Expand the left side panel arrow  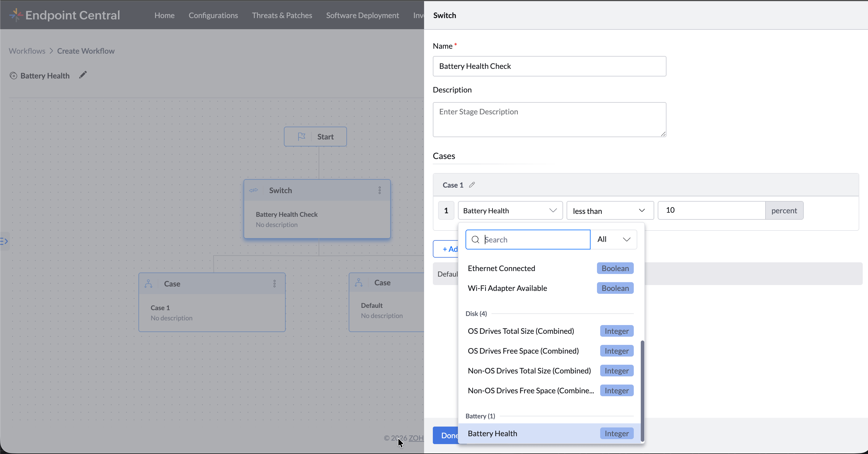pyautogui.click(x=4, y=241)
